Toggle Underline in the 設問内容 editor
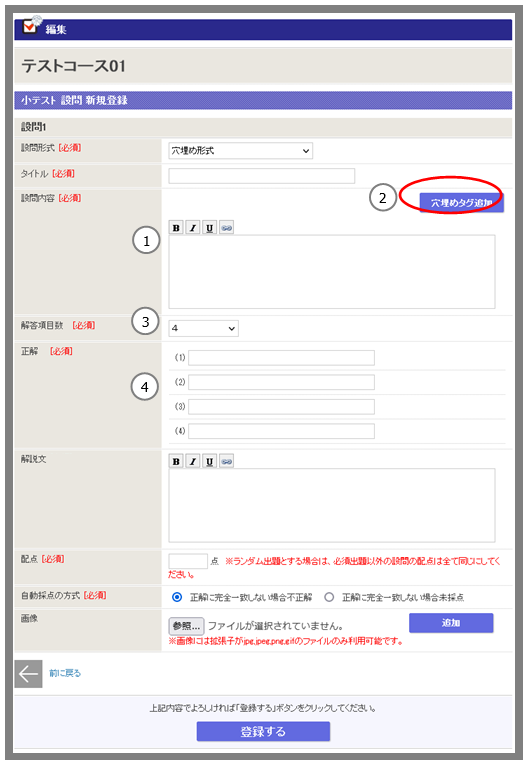The width and height of the screenshot is (526, 761). pos(209,228)
